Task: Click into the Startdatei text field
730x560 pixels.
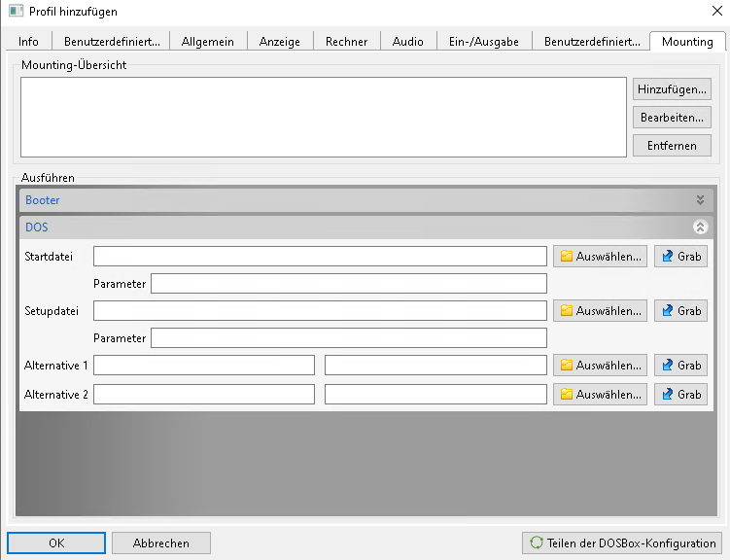Action: pos(320,257)
